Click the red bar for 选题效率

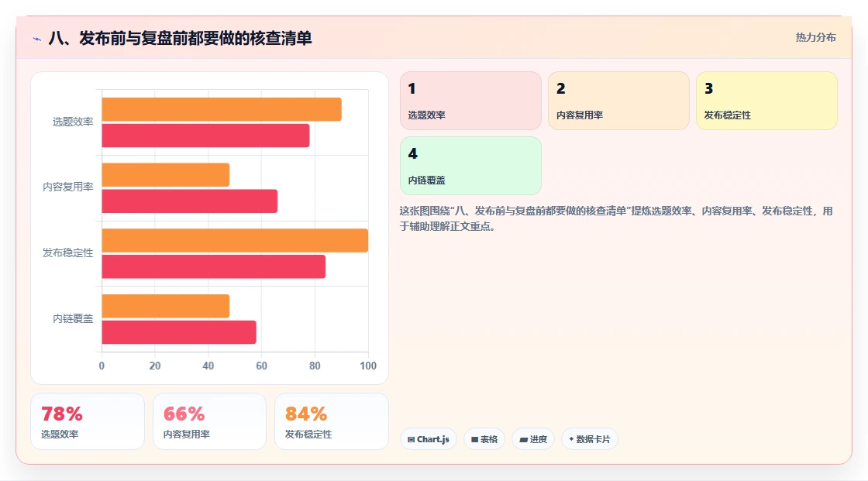pos(205,136)
